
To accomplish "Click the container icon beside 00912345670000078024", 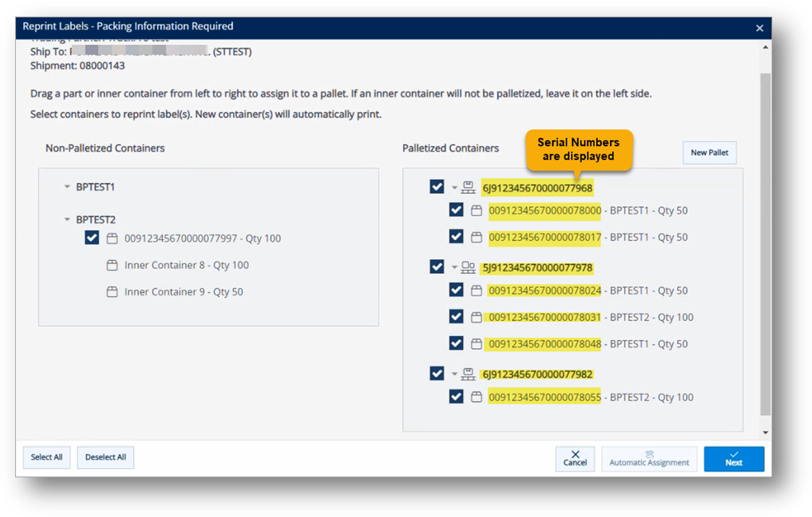I will (477, 290).
